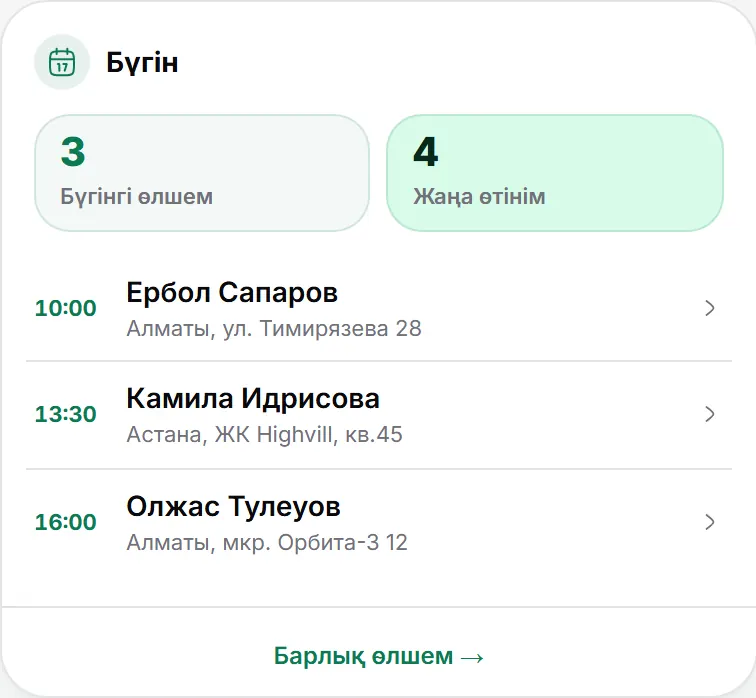This screenshot has height=698, width=756.
Task: Click the arrow after Барлық өлшем
Action: tap(472, 658)
